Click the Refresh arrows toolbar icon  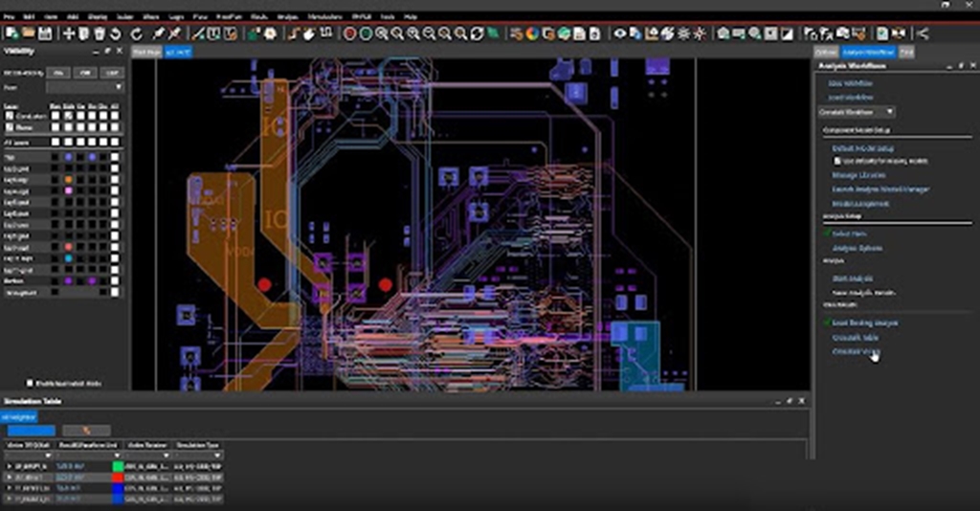pyautogui.click(x=477, y=33)
